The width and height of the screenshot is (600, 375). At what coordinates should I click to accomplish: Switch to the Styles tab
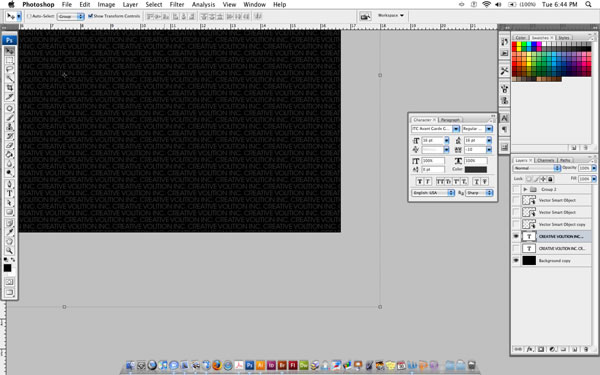pos(564,38)
